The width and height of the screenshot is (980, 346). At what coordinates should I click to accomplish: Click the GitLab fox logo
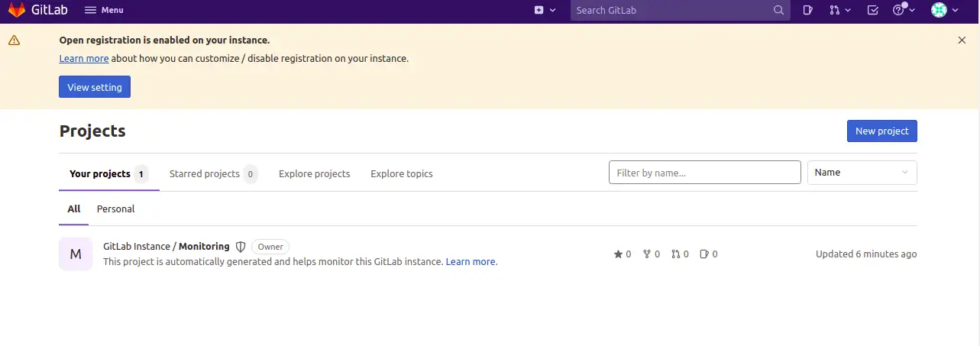[17, 10]
